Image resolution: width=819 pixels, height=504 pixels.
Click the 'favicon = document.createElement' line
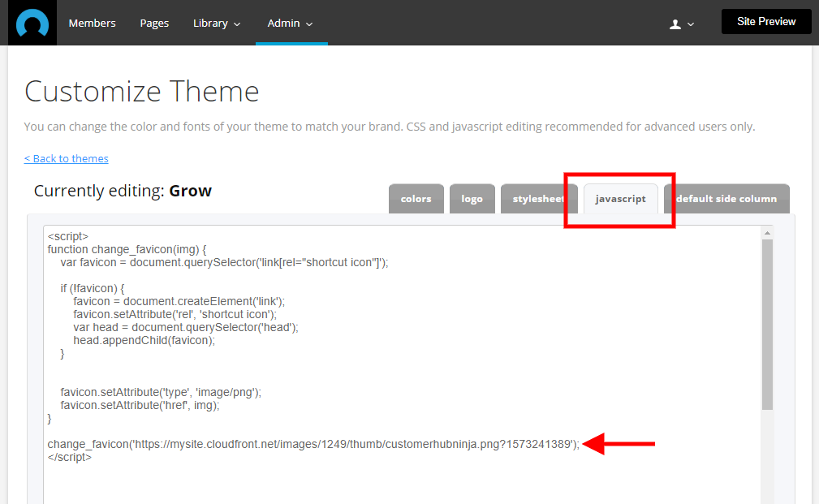coord(179,301)
